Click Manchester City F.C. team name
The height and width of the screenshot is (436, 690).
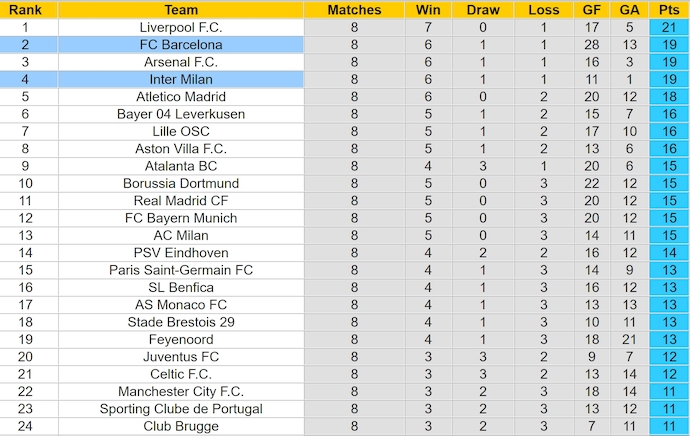(x=181, y=392)
